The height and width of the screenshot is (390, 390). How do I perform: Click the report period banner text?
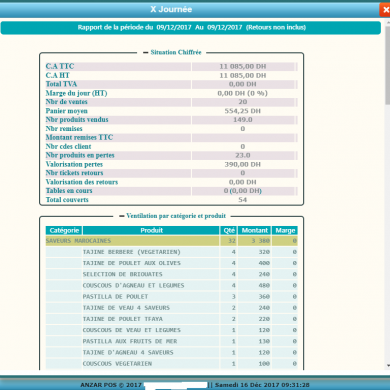click(192, 27)
